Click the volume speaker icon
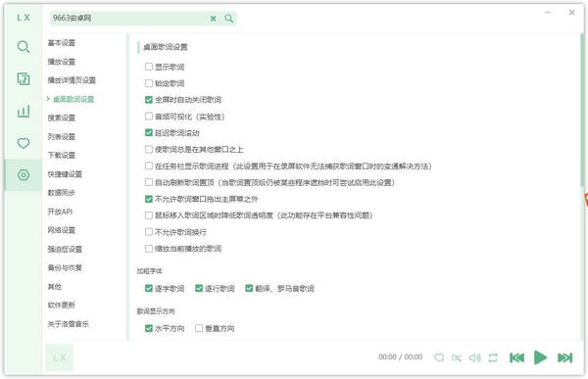Viewport: 588px width, 379px height. click(474, 357)
